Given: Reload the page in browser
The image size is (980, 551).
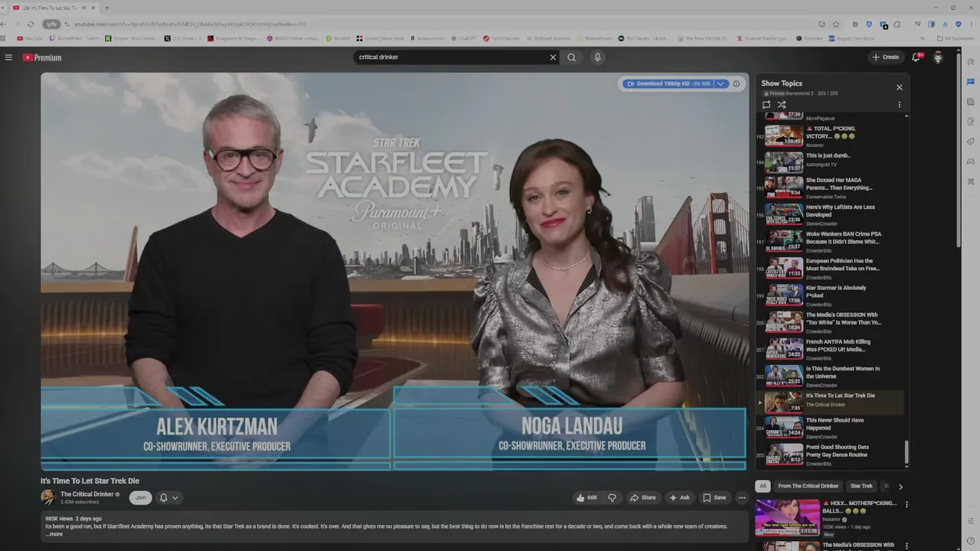Looking at the screenshot, I should (31, 24).
